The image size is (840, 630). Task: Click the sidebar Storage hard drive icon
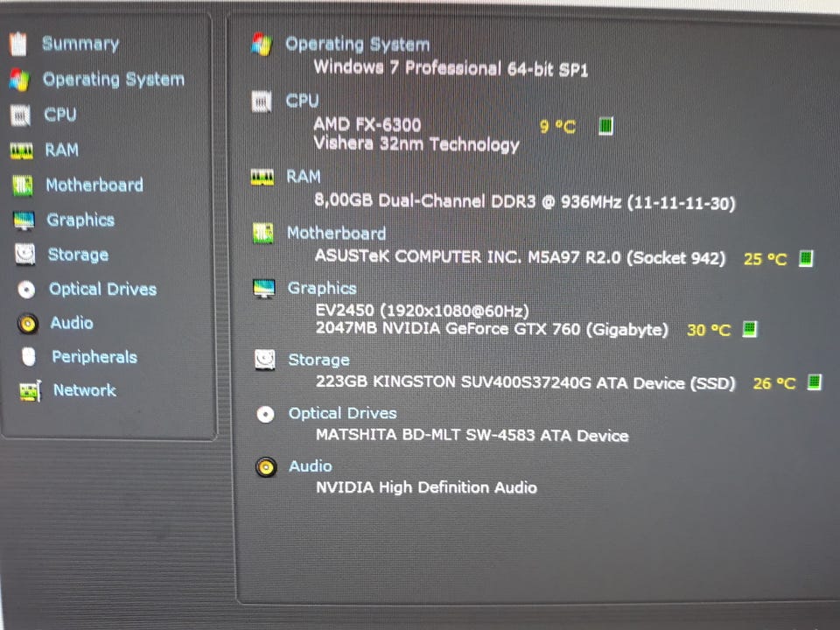click(x=25, y=255)
